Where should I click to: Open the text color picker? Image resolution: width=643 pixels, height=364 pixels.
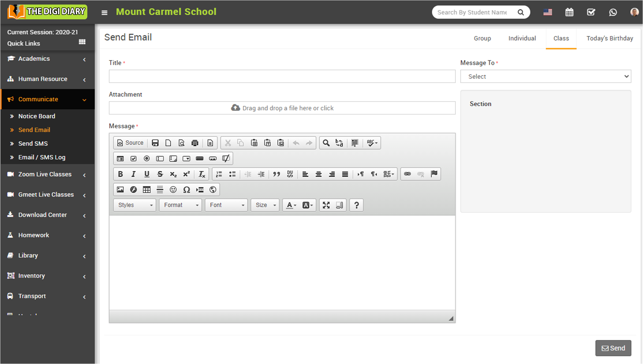tap(291, 205)
